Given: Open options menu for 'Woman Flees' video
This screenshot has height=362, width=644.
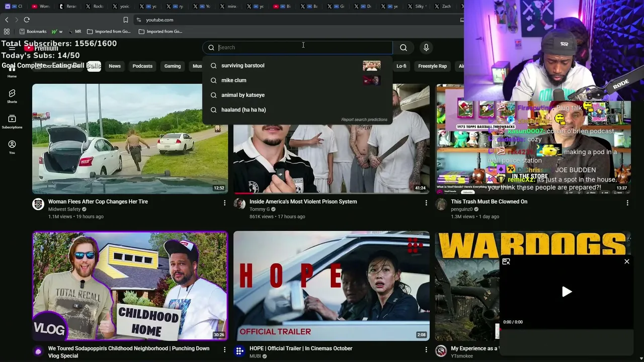Looking at the screenshot, I should [224, 203].
